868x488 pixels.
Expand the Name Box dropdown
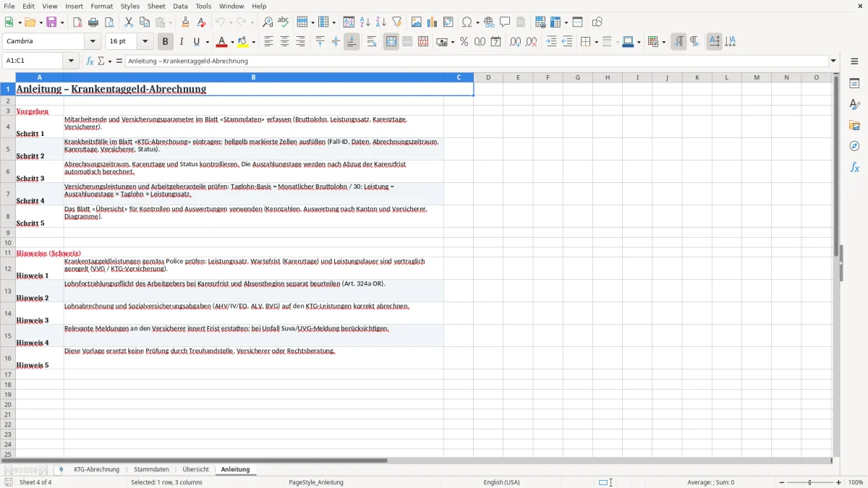pos(71,61)
